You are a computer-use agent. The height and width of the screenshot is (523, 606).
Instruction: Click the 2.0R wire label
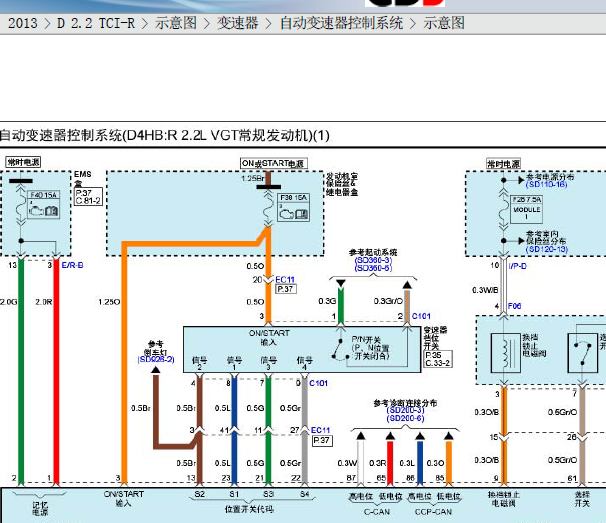(43, 302)
